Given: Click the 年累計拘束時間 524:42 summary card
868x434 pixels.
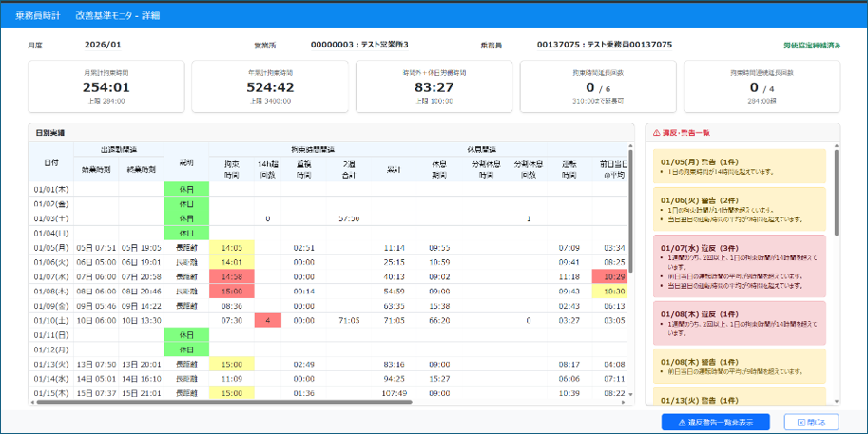Looking at the screenshot, I should click(x=270, y=86).
